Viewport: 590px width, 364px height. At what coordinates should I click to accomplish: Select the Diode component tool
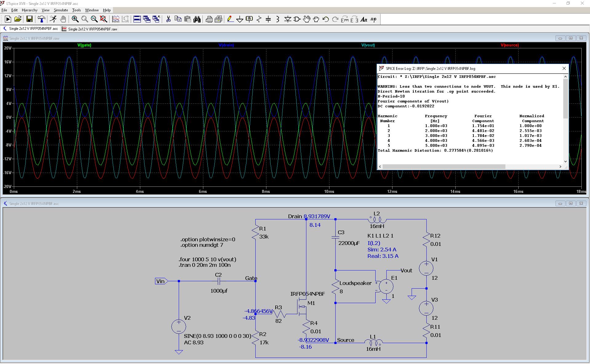click(288, 19)
